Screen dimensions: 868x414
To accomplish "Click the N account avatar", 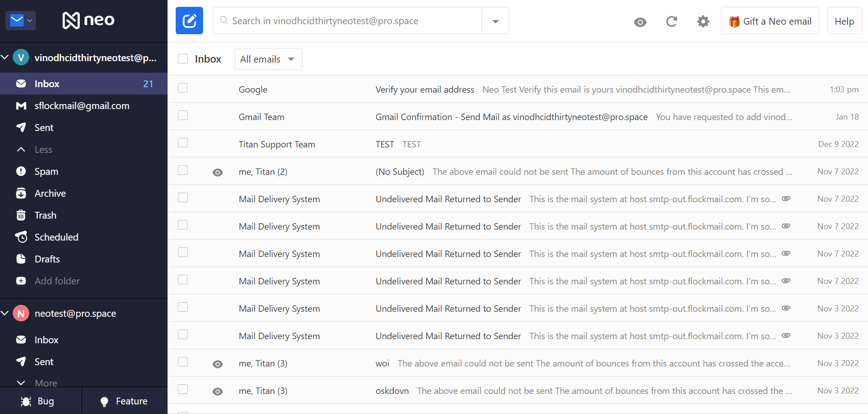I will click(x=21, y=313).
